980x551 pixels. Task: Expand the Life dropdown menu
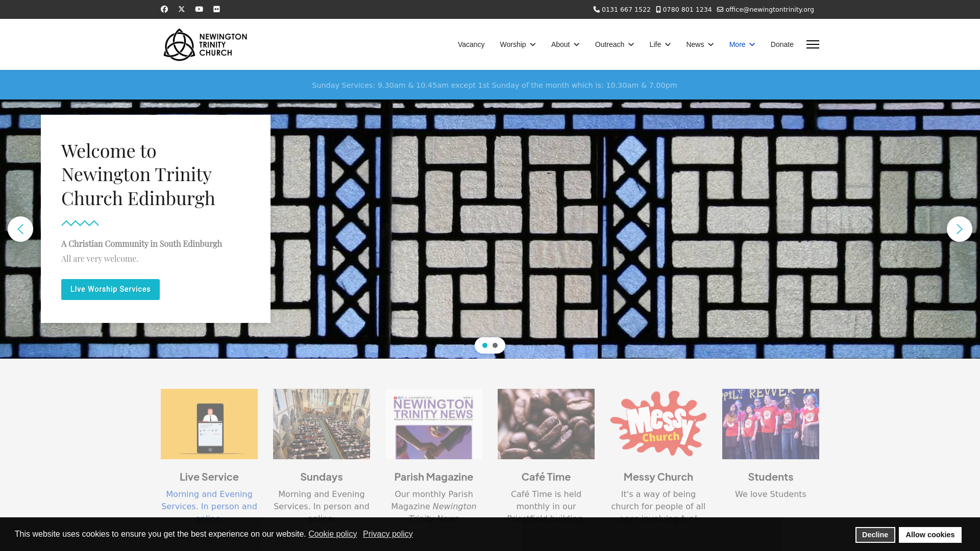(660, 44)
